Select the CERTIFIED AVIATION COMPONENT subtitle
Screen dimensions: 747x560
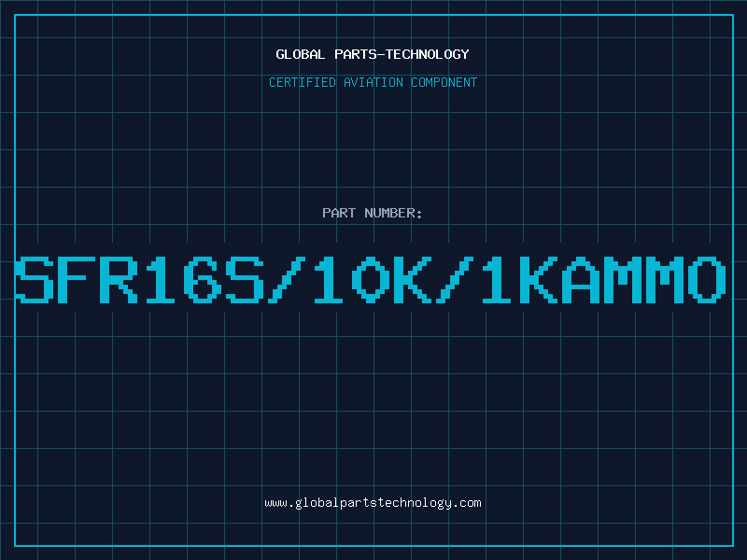(x=373, y=82)
